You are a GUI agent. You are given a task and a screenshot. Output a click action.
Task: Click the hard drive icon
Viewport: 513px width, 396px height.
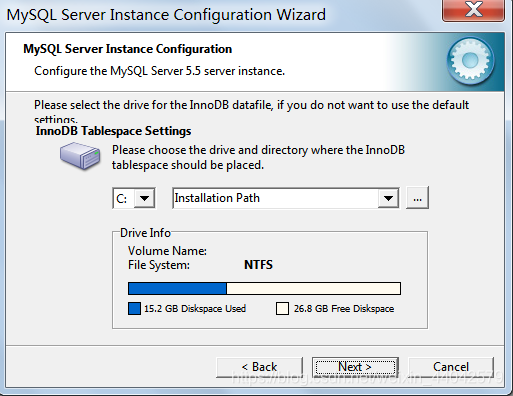click(x=80, y=156)
